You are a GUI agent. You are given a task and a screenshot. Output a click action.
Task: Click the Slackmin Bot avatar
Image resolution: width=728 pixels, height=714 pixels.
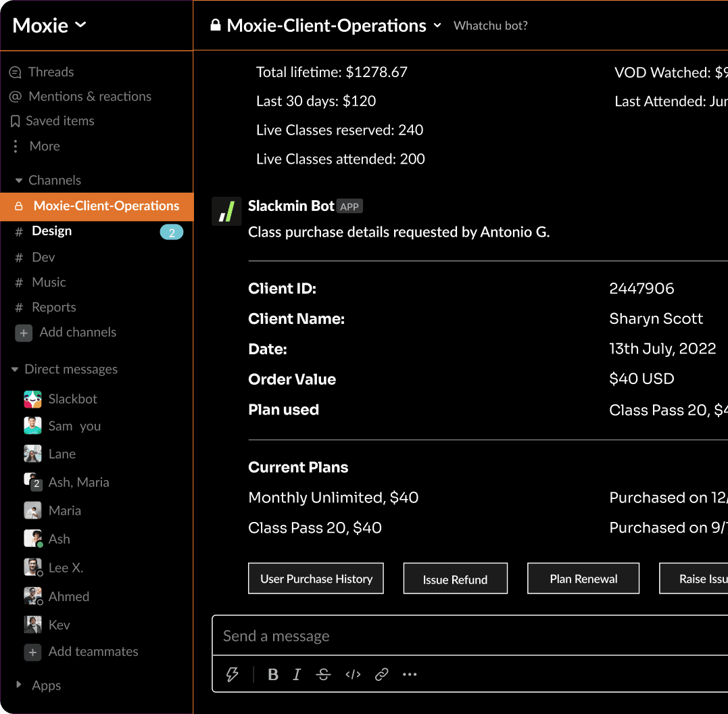click(226, 211)
